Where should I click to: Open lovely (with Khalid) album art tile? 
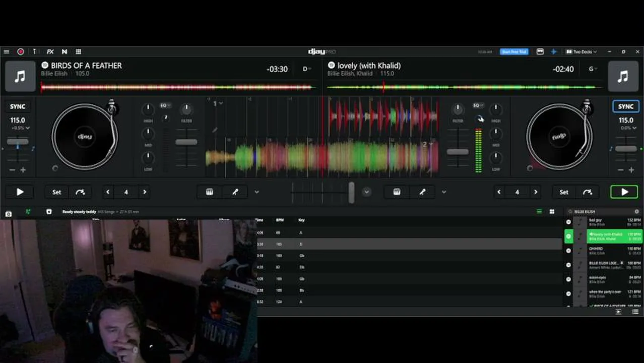(623, 77)
